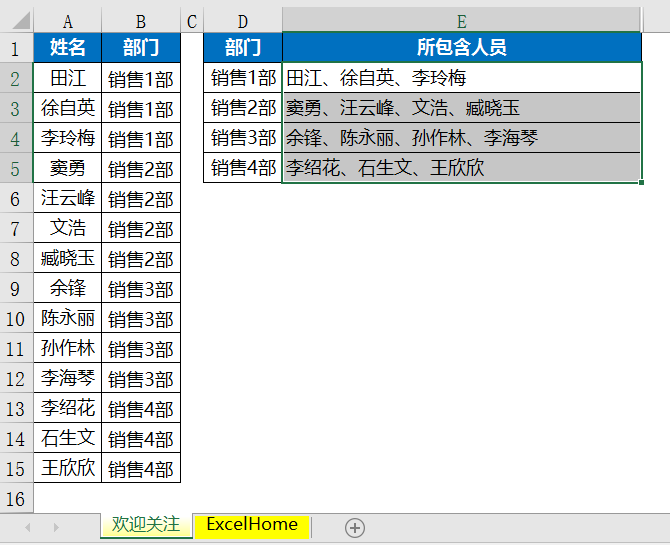Select the cell 徐自英 in column A
This screenshot has height=545, width=670.
pos(68,108)
